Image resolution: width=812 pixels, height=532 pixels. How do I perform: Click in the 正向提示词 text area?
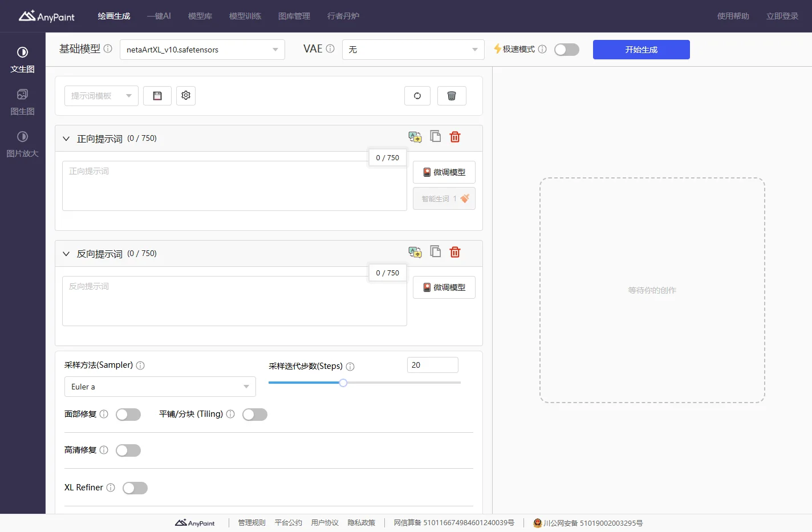point(234,186)
